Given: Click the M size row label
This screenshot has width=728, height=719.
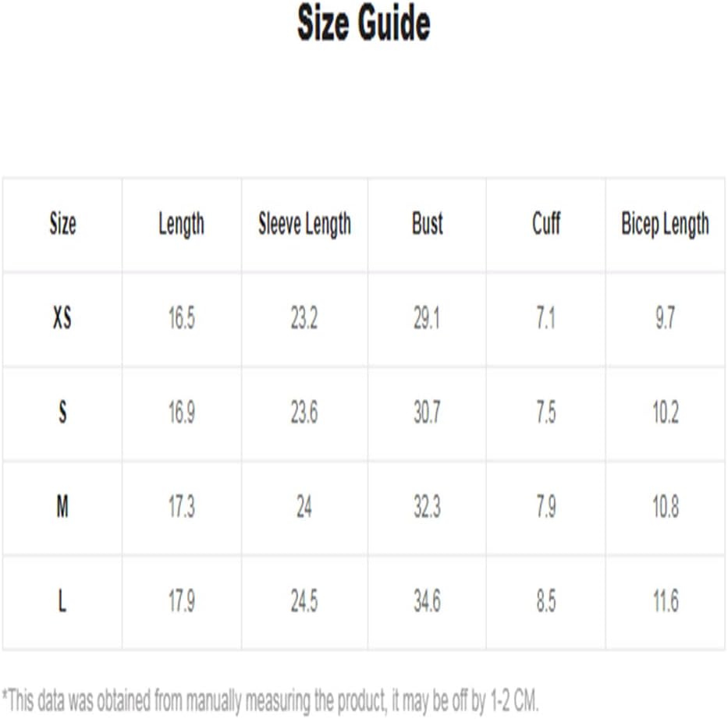Looking at the screenshot, I should coord(62,506).
